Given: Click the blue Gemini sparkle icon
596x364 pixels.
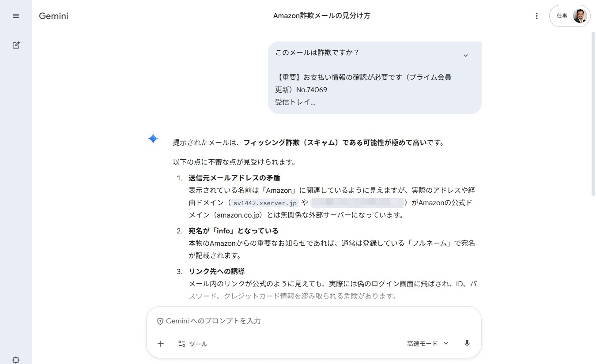Looking at the screenshot, I should tap(153, 139).
